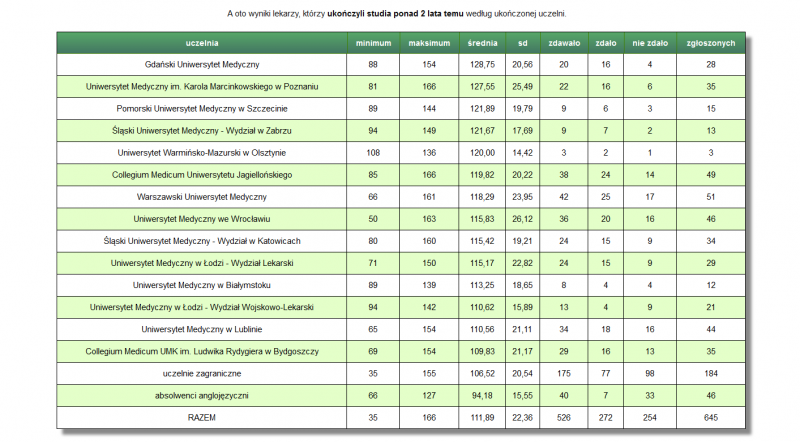Click the 'maksimum' column header
800x442 pixels.
(428, 43)
